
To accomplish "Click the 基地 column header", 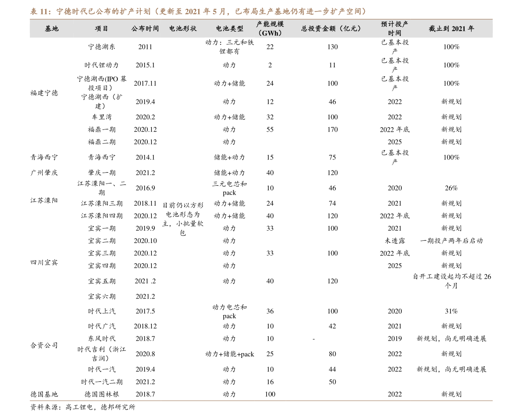I will click(51, 29).
